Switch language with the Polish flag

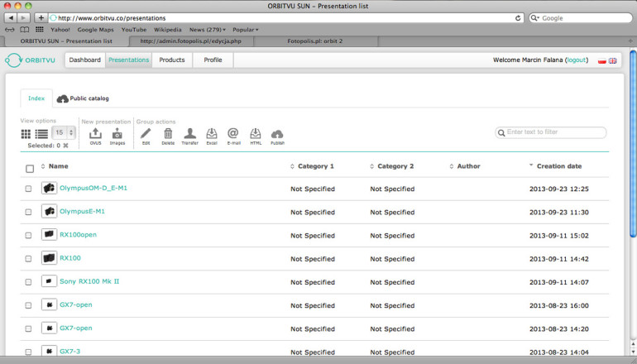pyautogui.click(x=602, y=60)
